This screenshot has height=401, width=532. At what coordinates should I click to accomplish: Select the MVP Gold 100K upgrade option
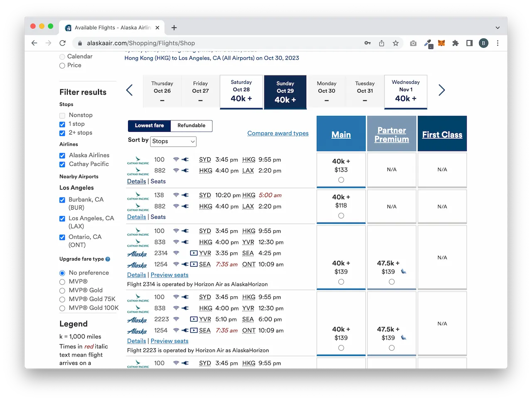click(x=62, y=308)
